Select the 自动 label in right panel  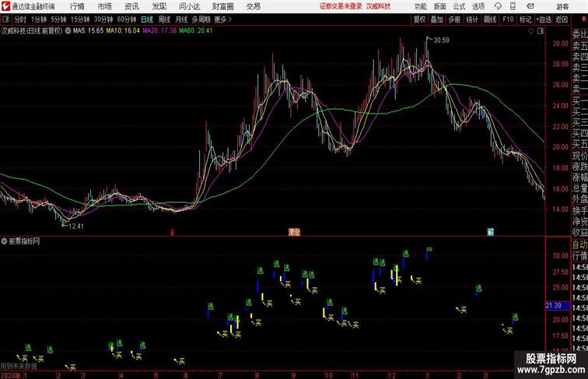click(x=579, y=245)
